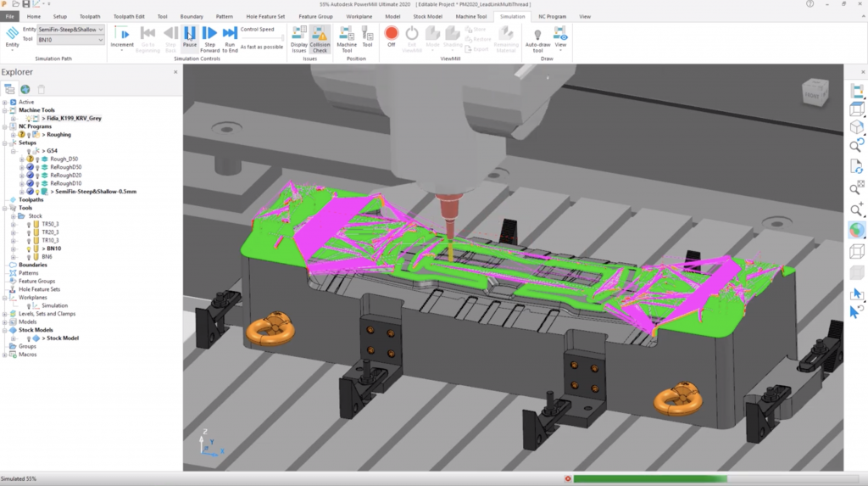Expand the Active tree node

(5, 102)
